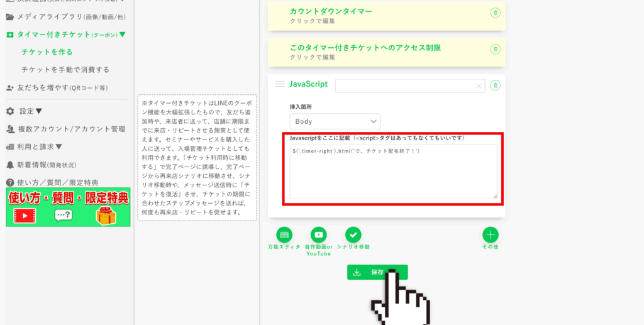Grab the JavaScript block reorder handle
The height and width of the screenshot is (325, 644).
tap(280, 84)
